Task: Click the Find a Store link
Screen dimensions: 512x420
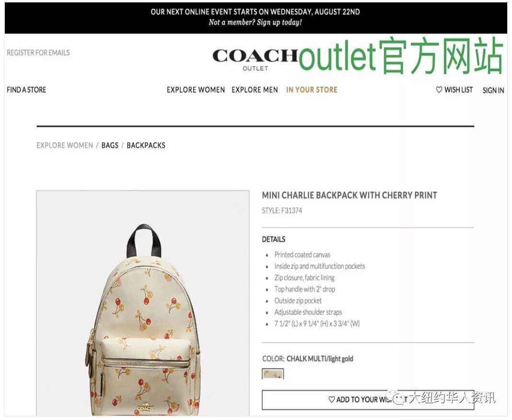Action: tap(26, 90)
